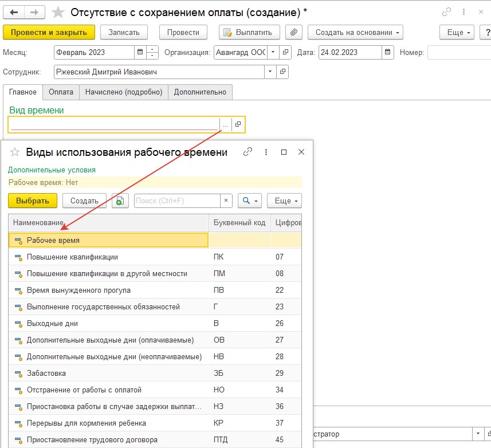Click Провести и закрыть
The height and width of the screenshot is (448, 491).
point(49,32)
